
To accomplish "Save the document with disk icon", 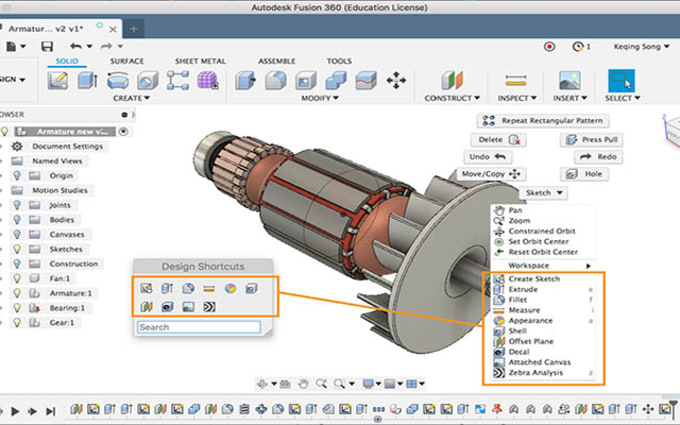I will click(x=47, y=46).
